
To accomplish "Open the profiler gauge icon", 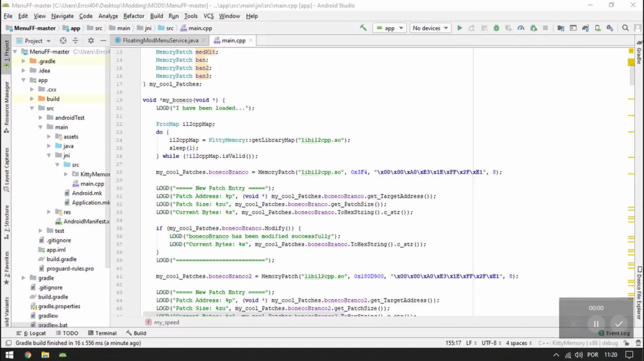I will [521, 28].
